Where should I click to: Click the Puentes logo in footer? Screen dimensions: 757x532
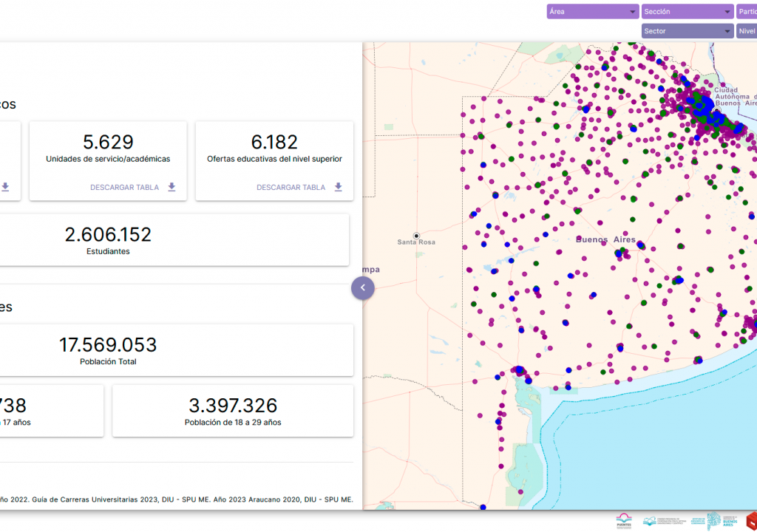pyautogui.click(x=624, y=521)
